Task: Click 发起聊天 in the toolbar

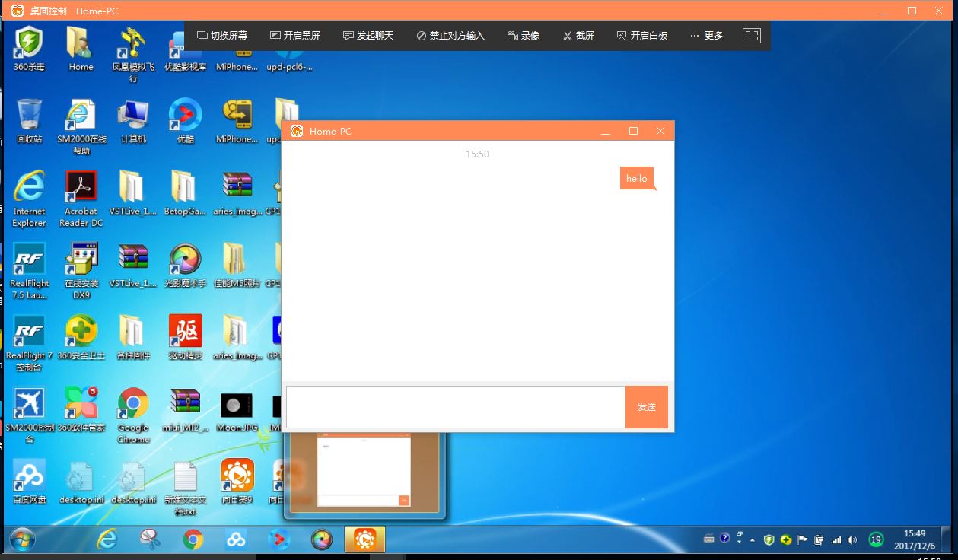Action: pos(368,36)
